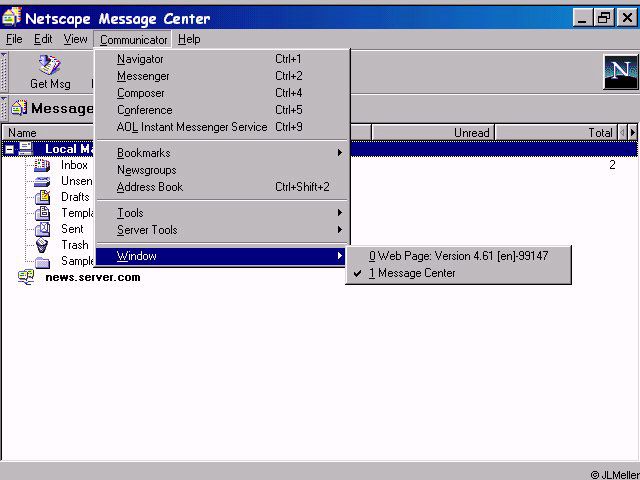Expand the Server Tools submenu arrow
Screen dimensions: 640x480
(340, 230)
